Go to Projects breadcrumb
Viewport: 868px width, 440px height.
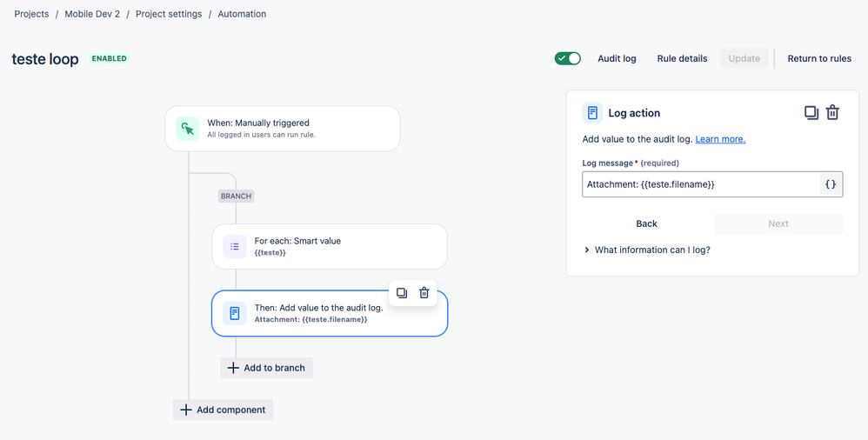31,14
